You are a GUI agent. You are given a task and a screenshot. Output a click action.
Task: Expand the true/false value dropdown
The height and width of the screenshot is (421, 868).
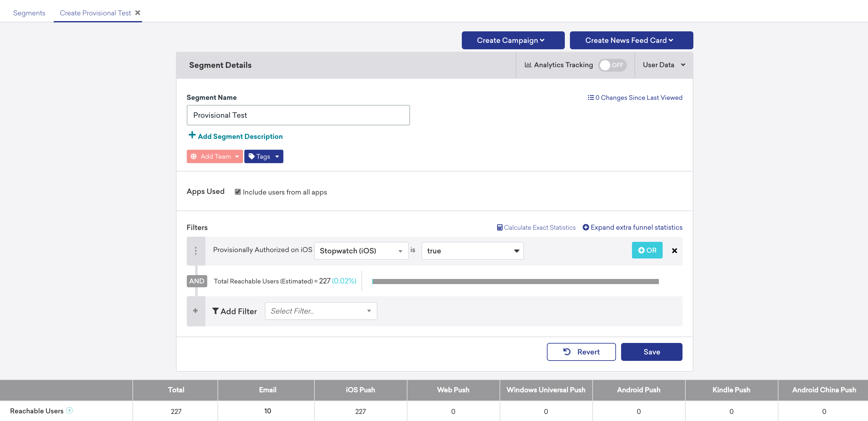(514, 250)
